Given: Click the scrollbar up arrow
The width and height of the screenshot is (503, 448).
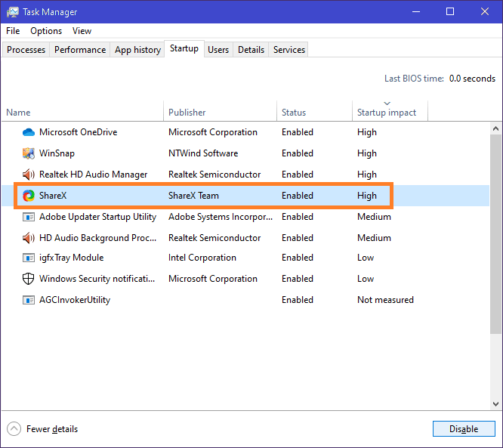Looking at the screenshot, I should point(495,128).
